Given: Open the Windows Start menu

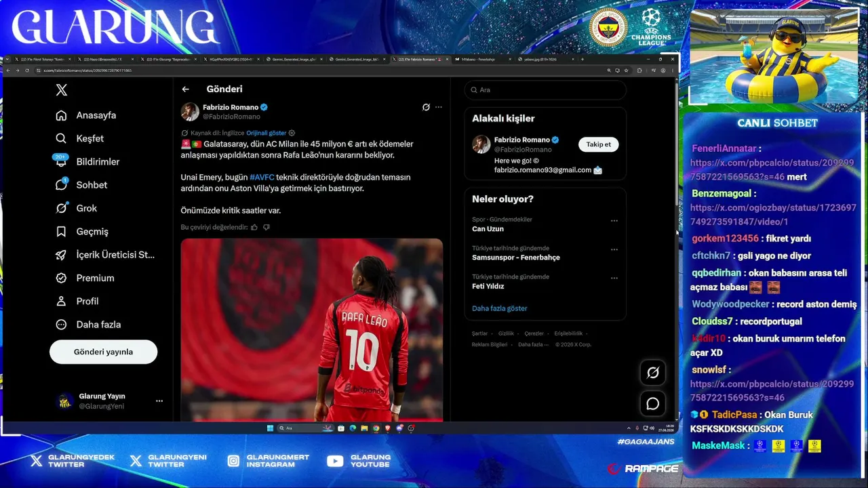Looking at the screenshot, I should point(269,428).
